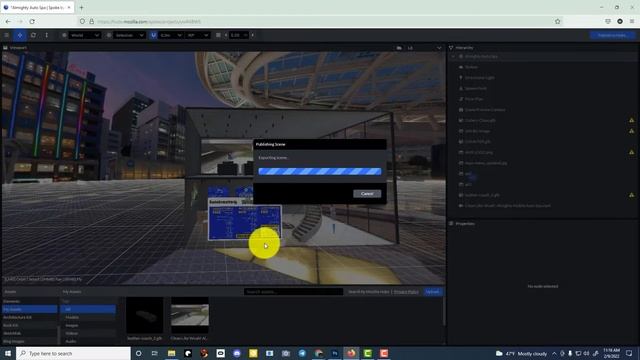640x360 pixels.
Task: Choose the All filter in My Assets
Action: (88, 309)
